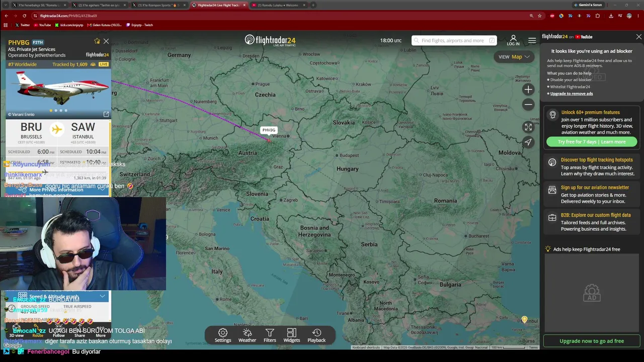Open Twitter bookmark
The height and width of the screenshot is (362, 644).
[22, 25]
